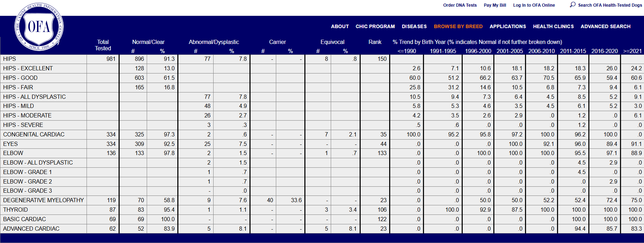Open the Applications menu
The height and width of the screenshot is (243, 644).
[507, 26]
